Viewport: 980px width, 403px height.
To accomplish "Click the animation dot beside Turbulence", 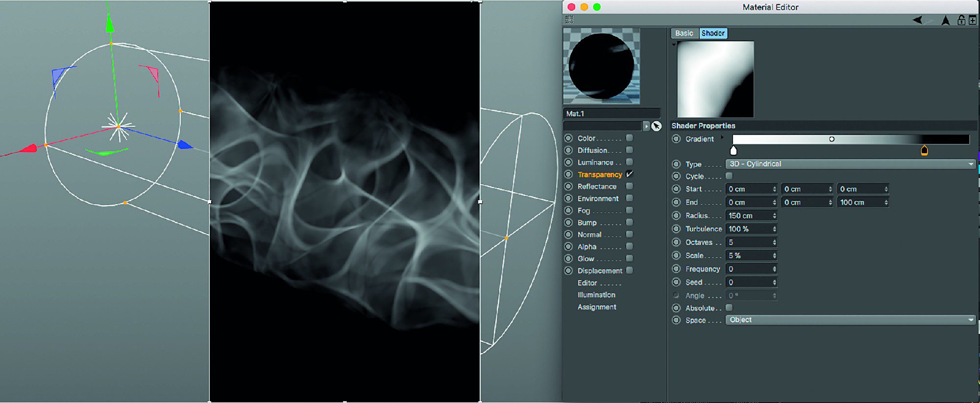I will (676, 229).
